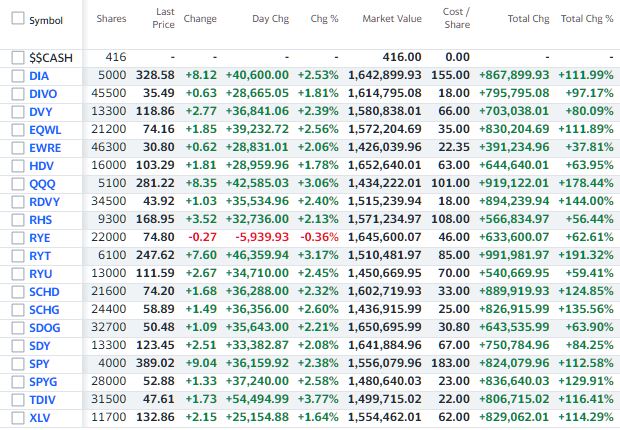This screenshot has width=620, height=430.
Task: Check the box for RYE
Action: pos(18,237)
